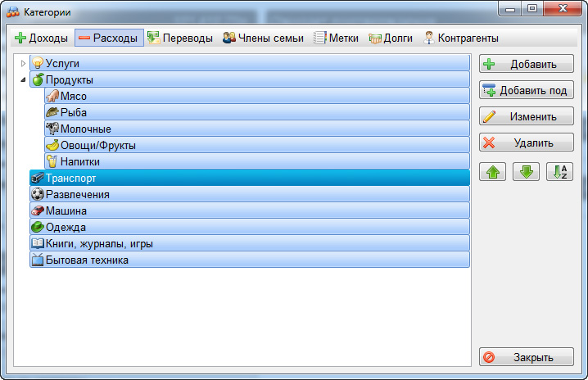Close the dialog with Закрыть button

[526, 357]
